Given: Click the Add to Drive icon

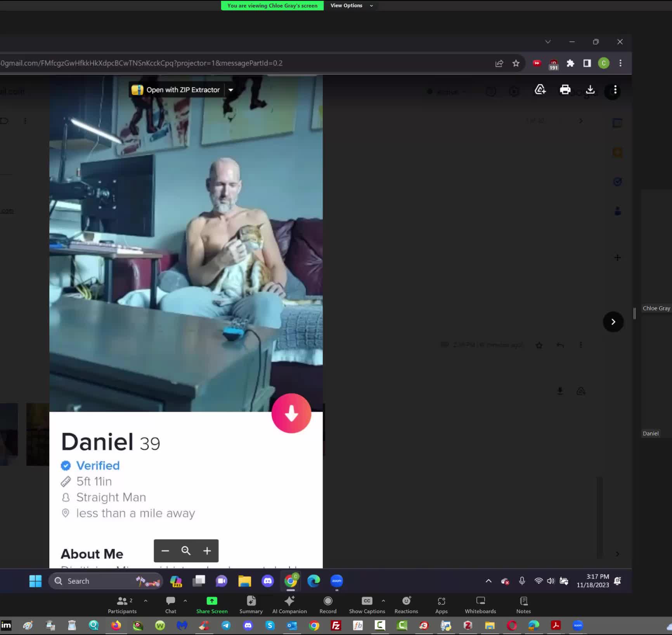Looking at the screenshot, I should tap(540, 90).
